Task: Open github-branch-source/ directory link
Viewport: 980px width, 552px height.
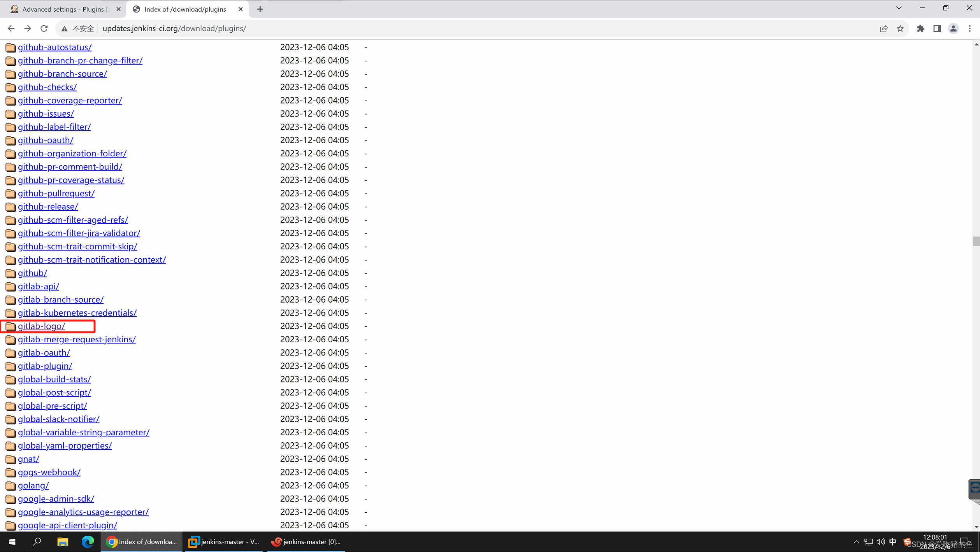Action: pos(62,74)
